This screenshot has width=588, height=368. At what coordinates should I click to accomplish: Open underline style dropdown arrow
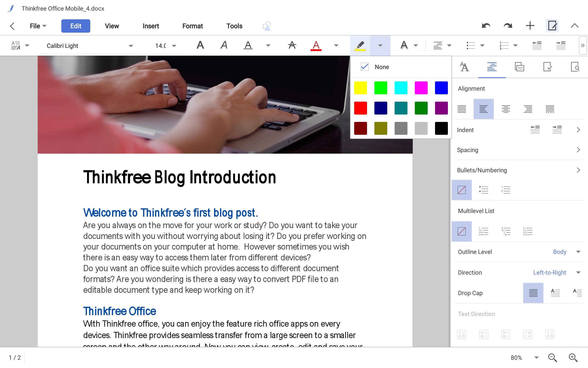point(268,46)
